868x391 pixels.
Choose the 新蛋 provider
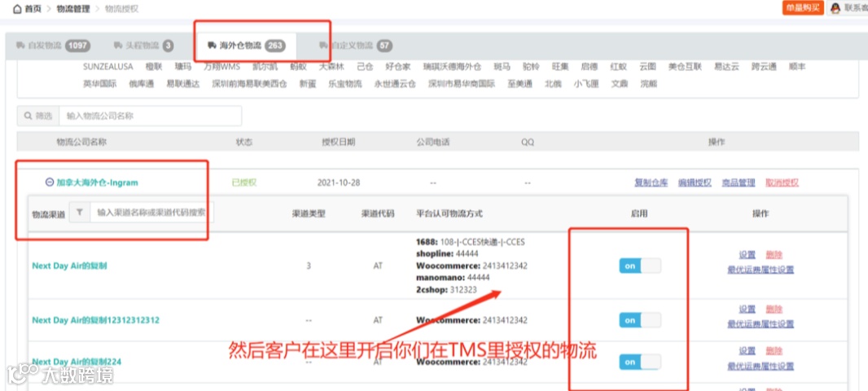pos(308,84)
